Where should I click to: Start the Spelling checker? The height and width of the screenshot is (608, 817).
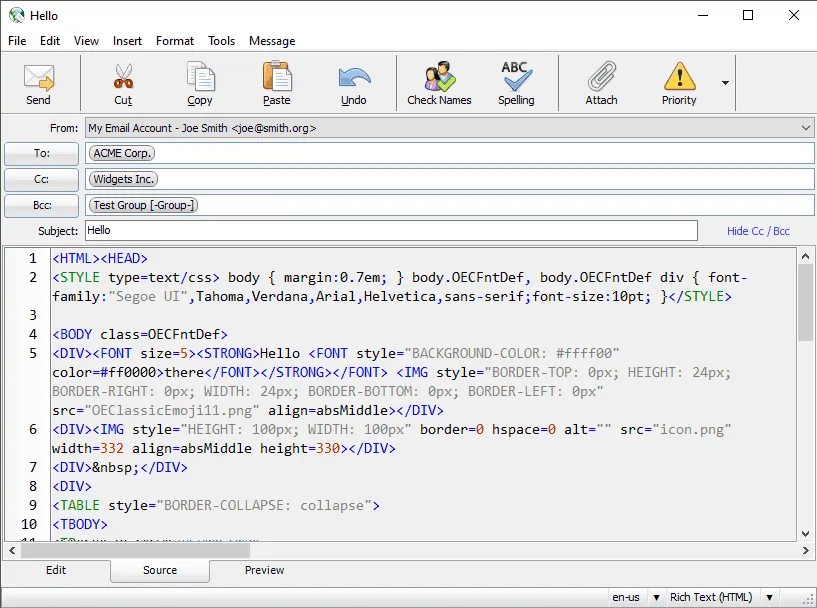(x=517, y=83)
